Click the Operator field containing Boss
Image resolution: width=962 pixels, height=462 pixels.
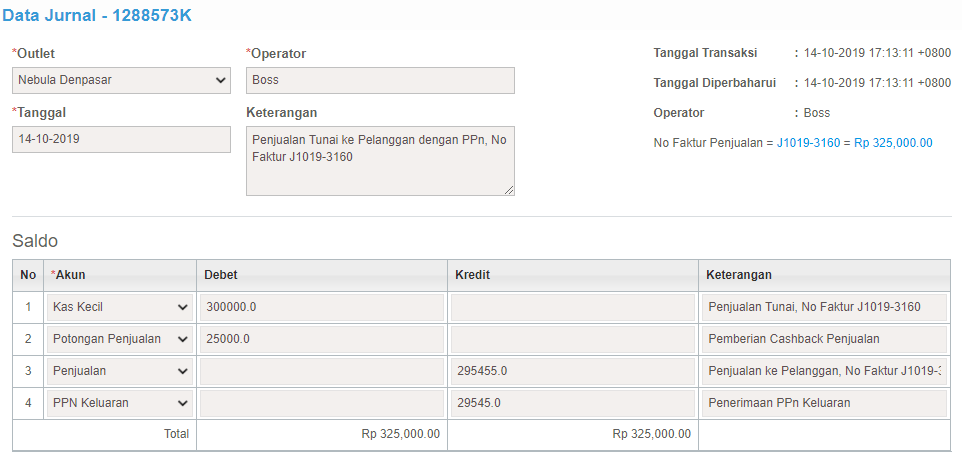pyautogui.click(x=380, y=80)
